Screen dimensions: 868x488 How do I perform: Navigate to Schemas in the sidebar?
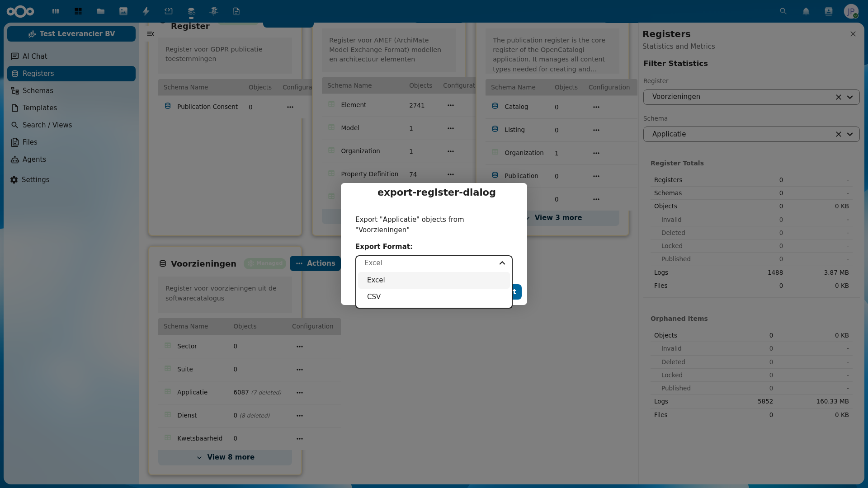(38, 90)
